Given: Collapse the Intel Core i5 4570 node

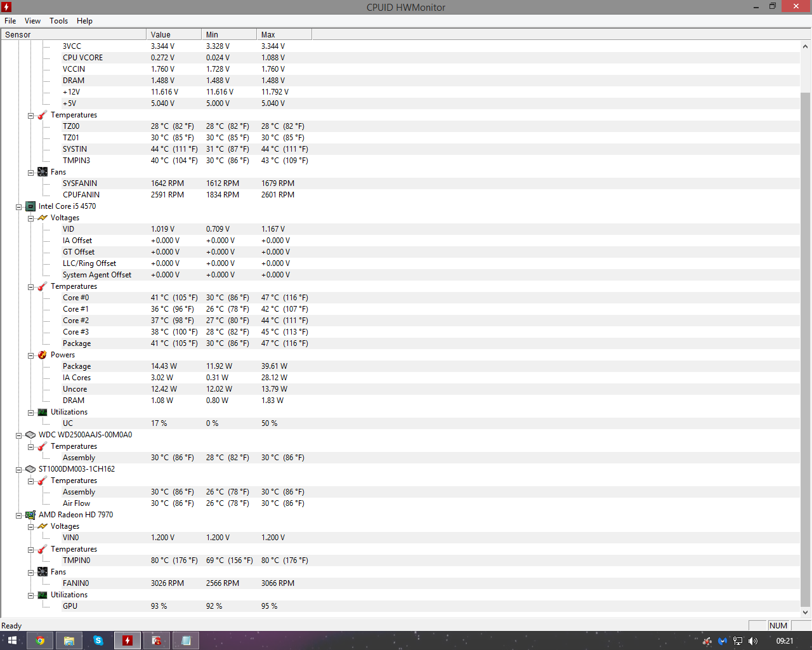Looking at the screenshot, I should [x=18, y=207].
